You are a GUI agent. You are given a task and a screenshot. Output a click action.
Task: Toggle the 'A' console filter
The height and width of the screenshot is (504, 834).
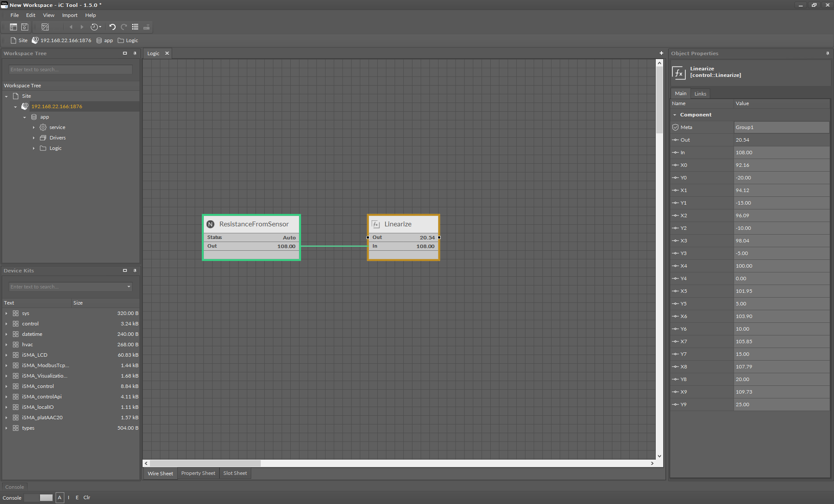pyautogui.click(x=60, y=497)
